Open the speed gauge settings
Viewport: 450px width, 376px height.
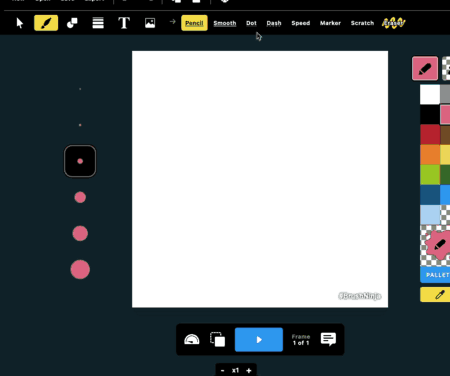point(192,340)
